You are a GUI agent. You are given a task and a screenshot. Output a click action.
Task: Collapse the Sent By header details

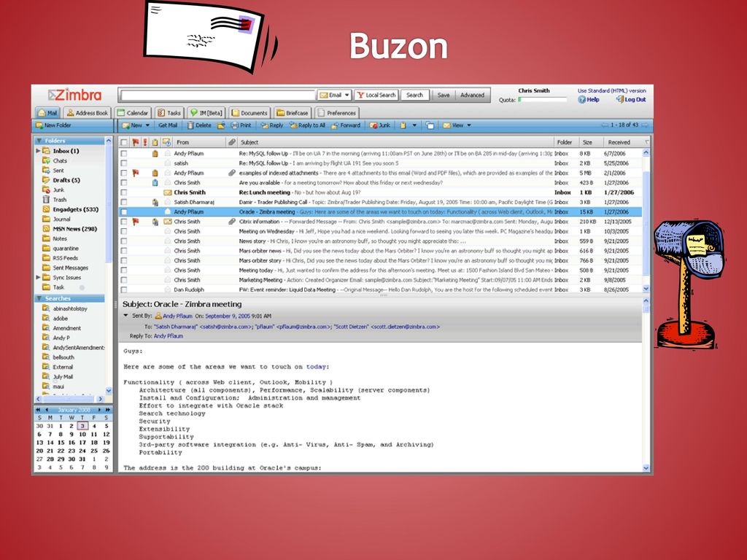125,315
